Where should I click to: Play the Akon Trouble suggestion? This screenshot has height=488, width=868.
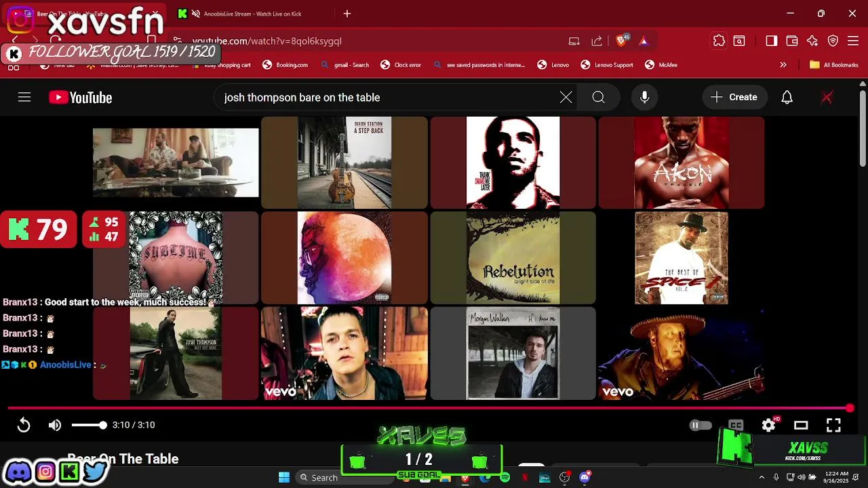coord(682,163)
